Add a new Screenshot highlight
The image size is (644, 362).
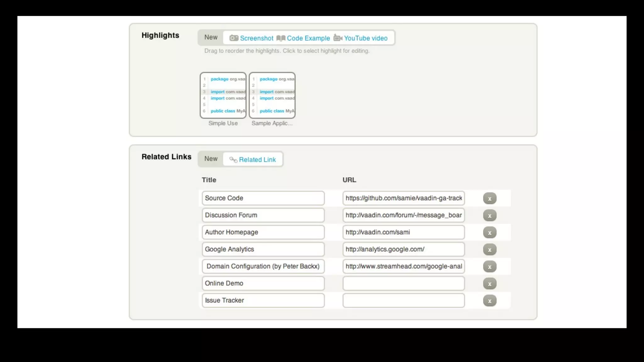pyautogui.click(x=256, y=38)
